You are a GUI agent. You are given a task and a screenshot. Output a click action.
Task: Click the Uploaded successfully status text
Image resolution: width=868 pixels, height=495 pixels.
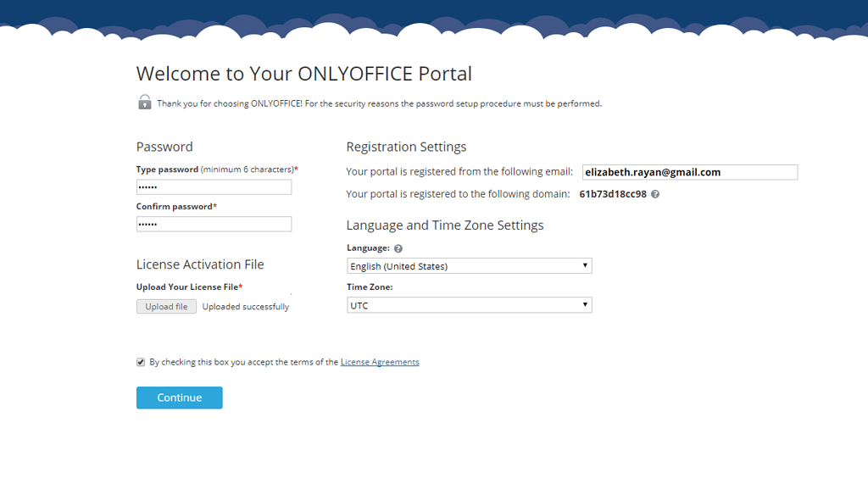click(x=245, y=306)
